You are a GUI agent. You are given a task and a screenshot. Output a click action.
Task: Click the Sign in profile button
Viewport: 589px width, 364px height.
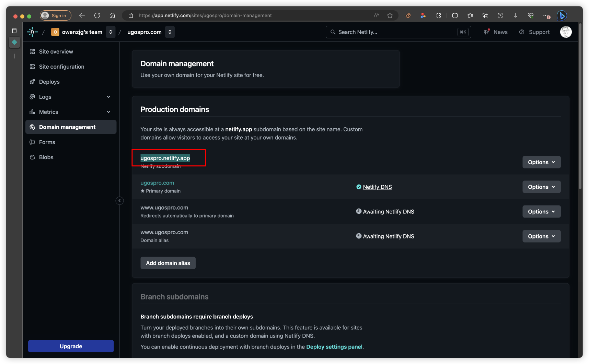pos(56,15)
